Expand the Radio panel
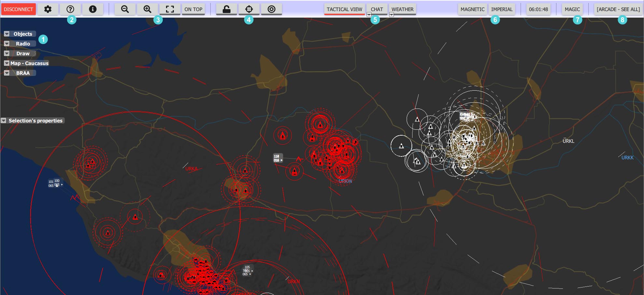The width and height of the screenshot is (644, 295). coord(7,44)
